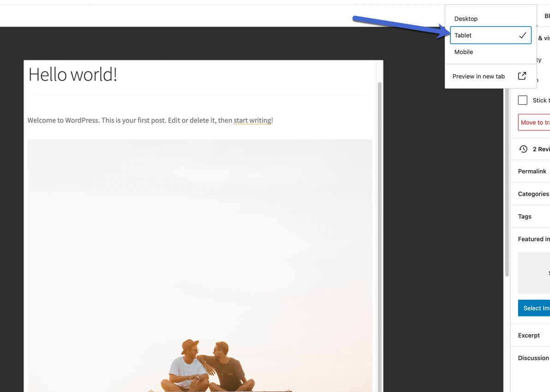This screenshot has width=550, height=392.
Task: Open the start writing link
Action: pyautogui.click(x=252, y=120)
